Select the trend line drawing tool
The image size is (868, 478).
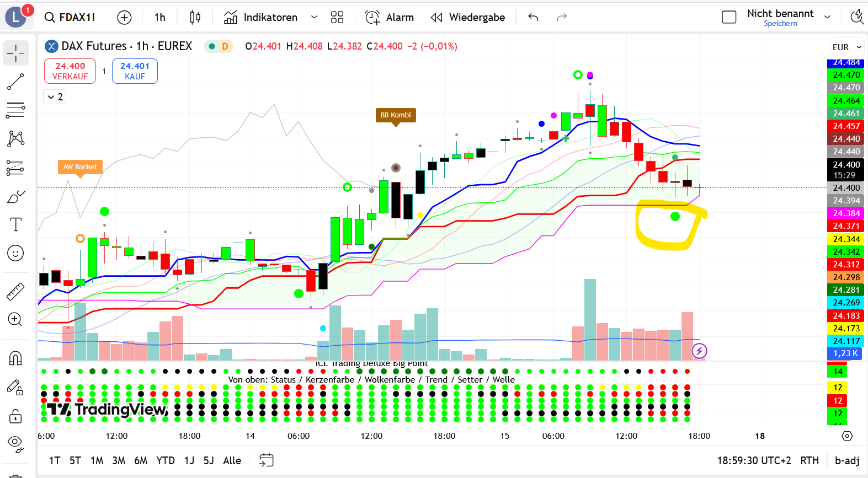click(15, 82)
